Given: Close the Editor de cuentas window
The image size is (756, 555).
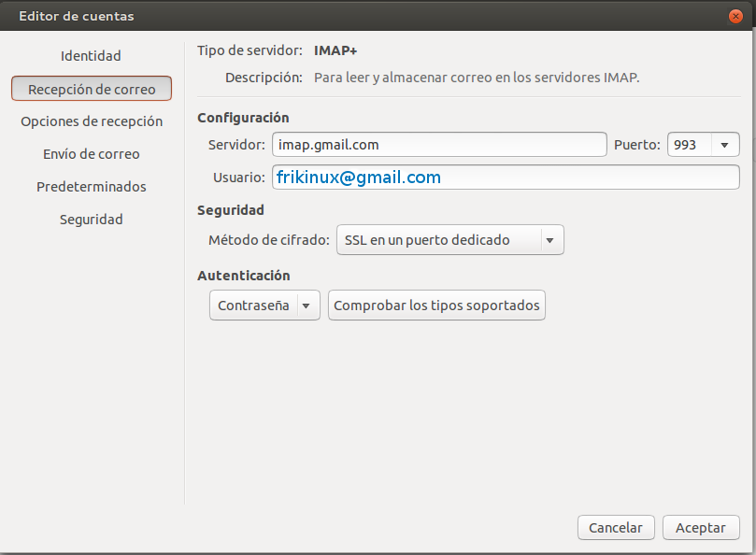Looking at the screenshot, I should (x=735, y=17).
